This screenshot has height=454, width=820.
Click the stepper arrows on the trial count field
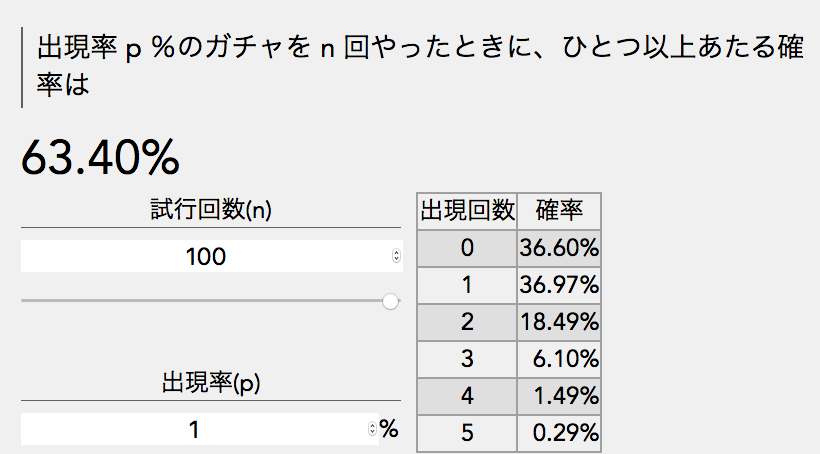pyautogui.click(x=396, y=257)
